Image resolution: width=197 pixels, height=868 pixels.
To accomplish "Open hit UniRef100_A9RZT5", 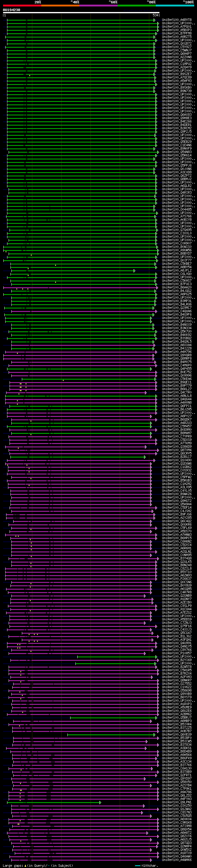I will 176,37.
